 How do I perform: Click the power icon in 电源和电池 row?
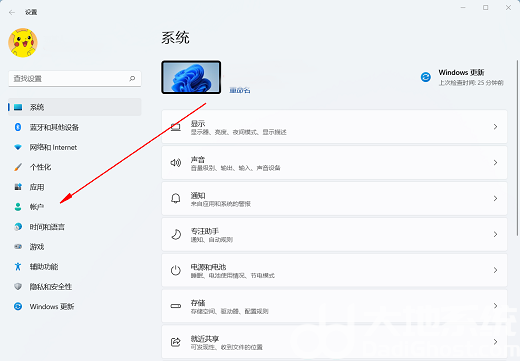pos(176,270)
